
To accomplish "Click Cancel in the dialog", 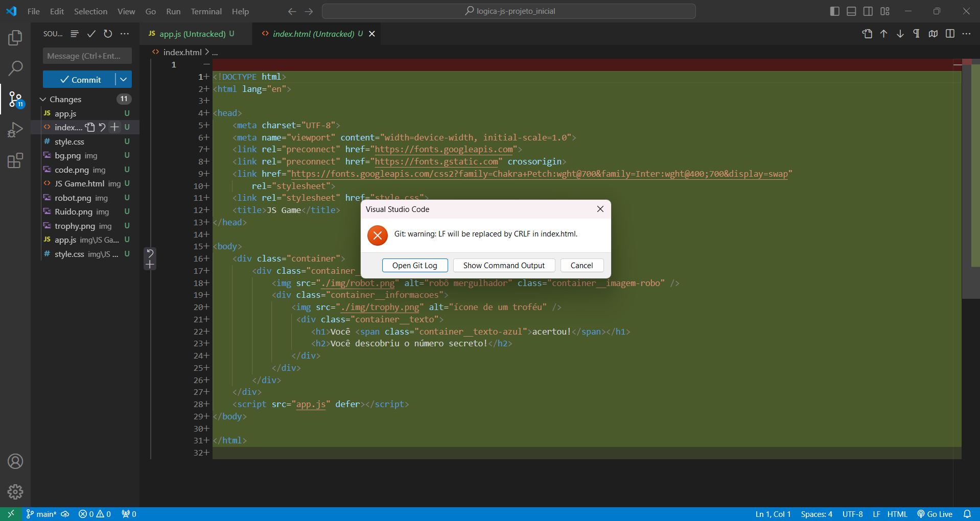I will coord(582,265).
